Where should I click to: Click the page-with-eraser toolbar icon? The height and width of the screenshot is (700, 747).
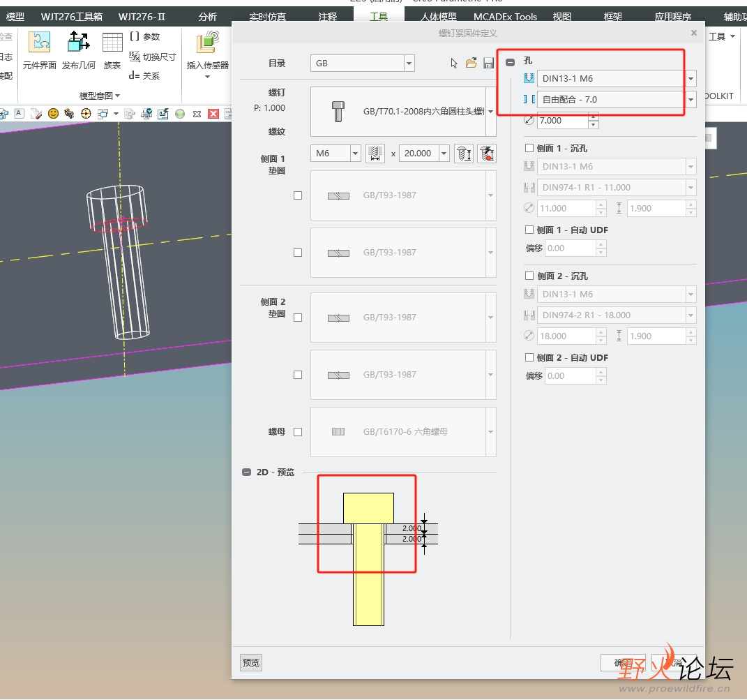(36, 114)
